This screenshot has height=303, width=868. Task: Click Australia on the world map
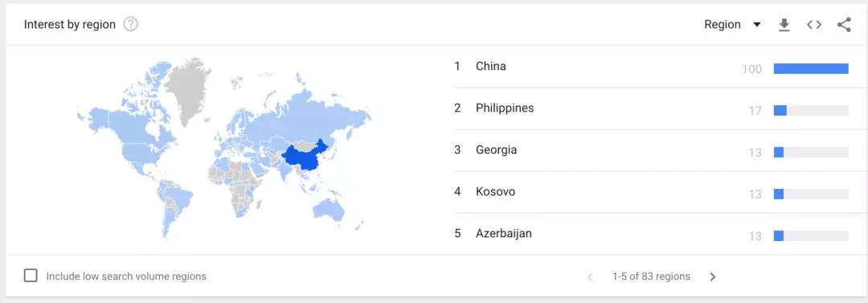tap(328, 208)
